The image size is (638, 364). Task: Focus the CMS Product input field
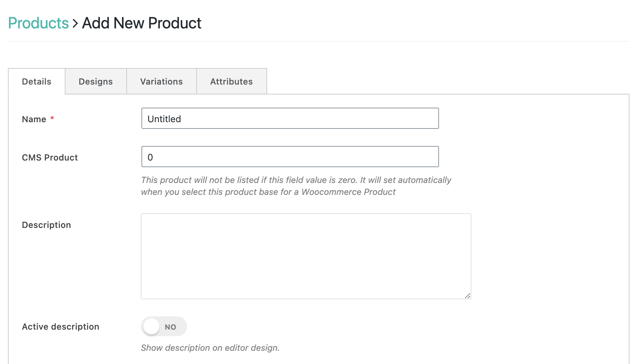pyautogui.click(x=290, y=157)
